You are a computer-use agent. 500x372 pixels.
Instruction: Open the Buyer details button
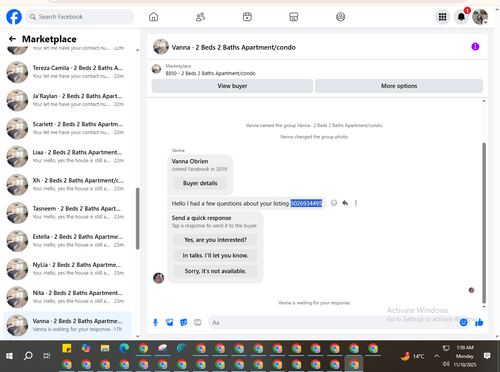tap(200, 183)
